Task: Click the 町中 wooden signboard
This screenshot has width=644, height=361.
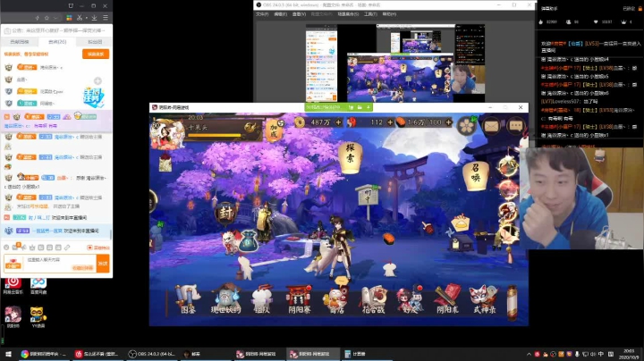Action: click(x=368, y=197)
